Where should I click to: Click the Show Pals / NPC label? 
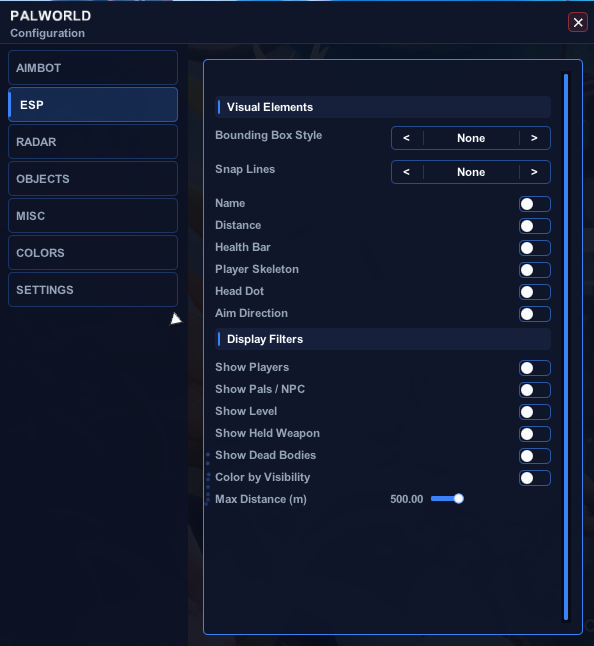260,389
